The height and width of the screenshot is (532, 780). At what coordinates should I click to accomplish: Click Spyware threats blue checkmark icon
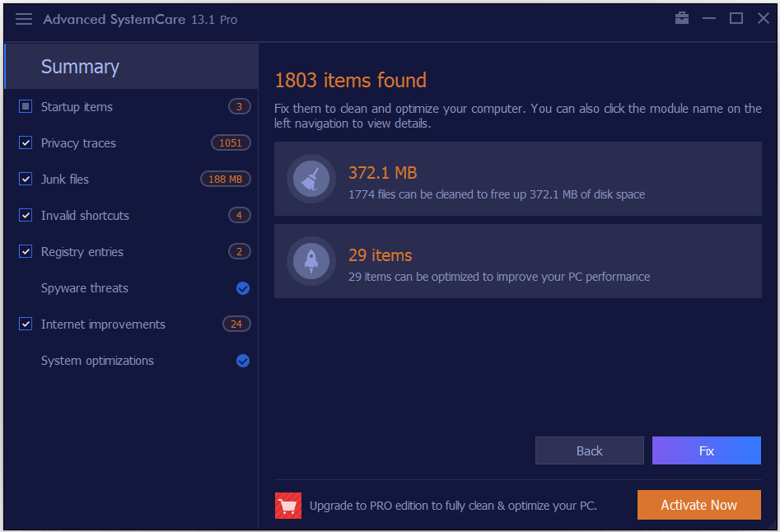(243, 288)
